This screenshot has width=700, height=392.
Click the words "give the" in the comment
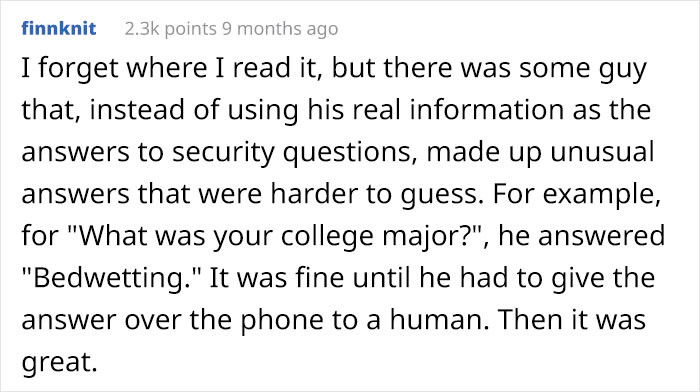pyautogui.click(x=603, y=278)
